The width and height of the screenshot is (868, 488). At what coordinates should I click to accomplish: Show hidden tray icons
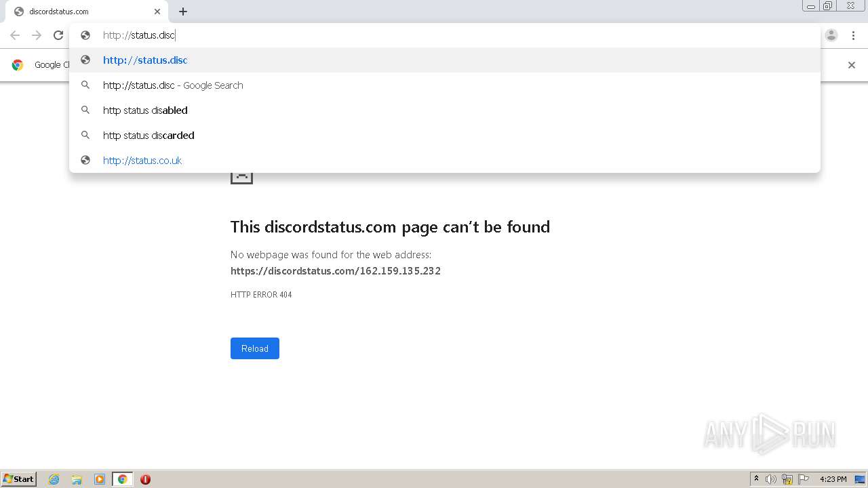coord(756,479)
